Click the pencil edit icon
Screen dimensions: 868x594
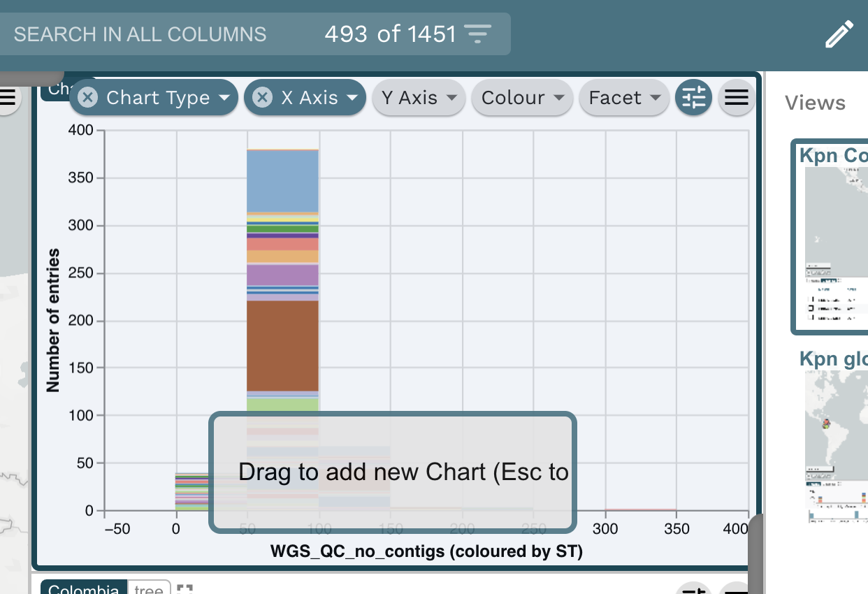coord(839,34)
